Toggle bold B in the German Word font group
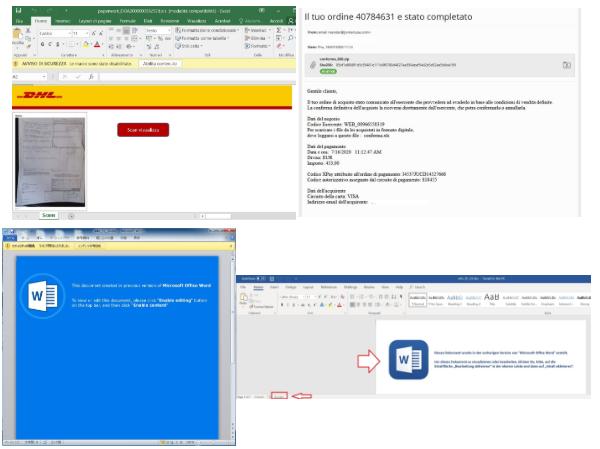600x449 pixels. (x=282, y=305)
